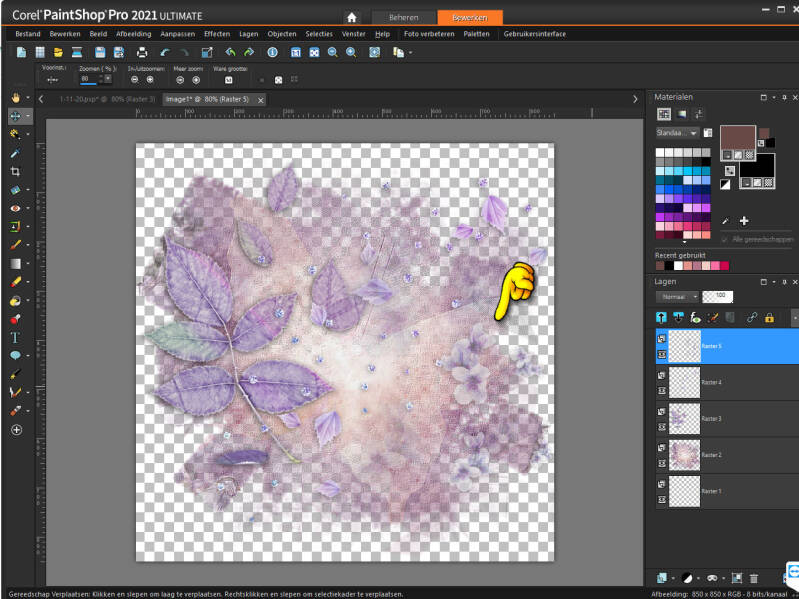Screen dimensions: 799x599
Task: Click the delete layer trash icon
Action: click(x=753, y=578)
